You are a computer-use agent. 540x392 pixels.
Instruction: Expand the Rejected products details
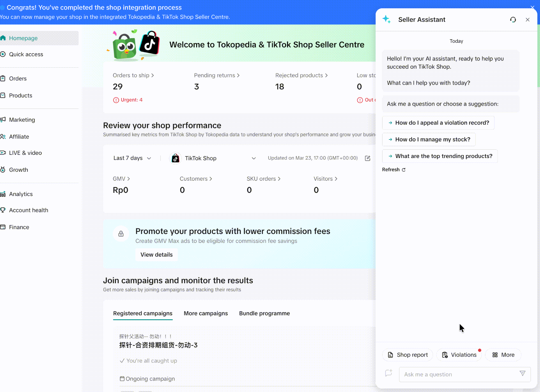point(301,75)
